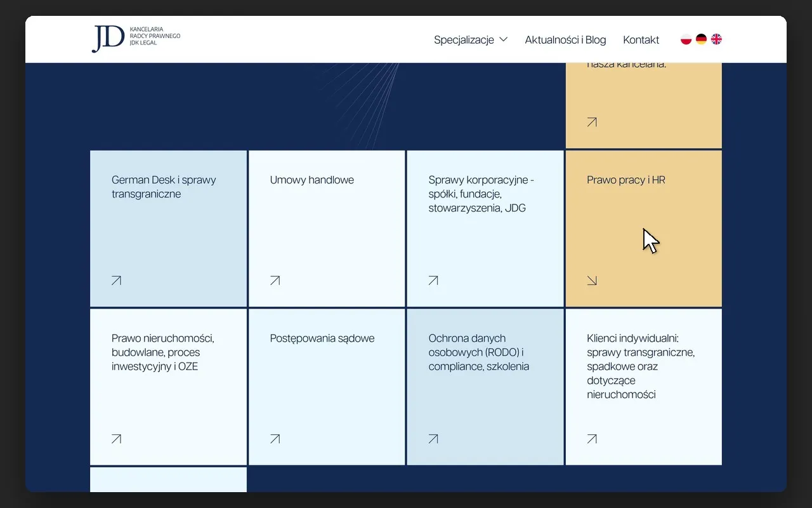812x508 pixels.
Task: Select the 'Postępowania sądowe' title text
Action: pyautogui.click(x=322, y=338)
